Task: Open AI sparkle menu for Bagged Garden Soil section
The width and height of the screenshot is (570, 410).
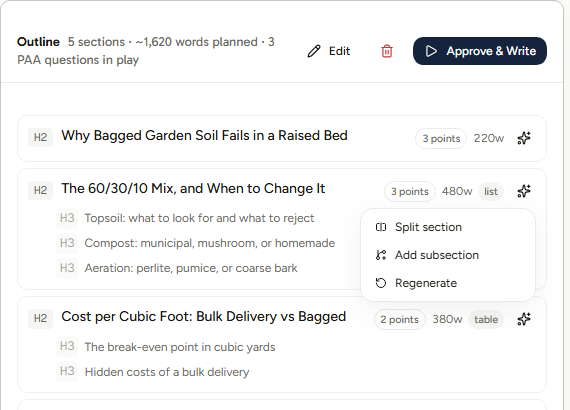Action: (524, 138)
